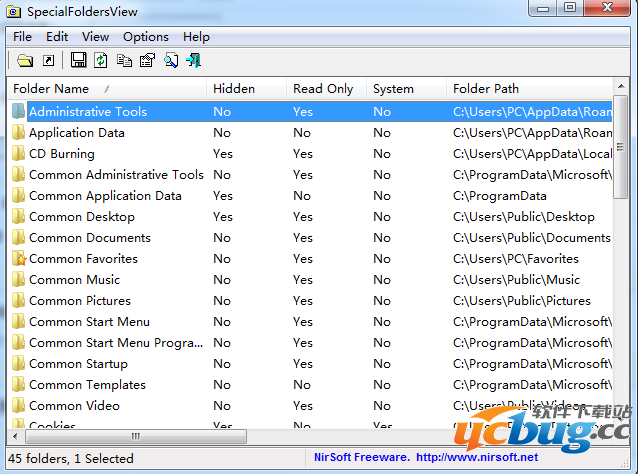Viewport: 638px width, 474px height.
Task: Open the File menu
Action: (x=22, y=37)
